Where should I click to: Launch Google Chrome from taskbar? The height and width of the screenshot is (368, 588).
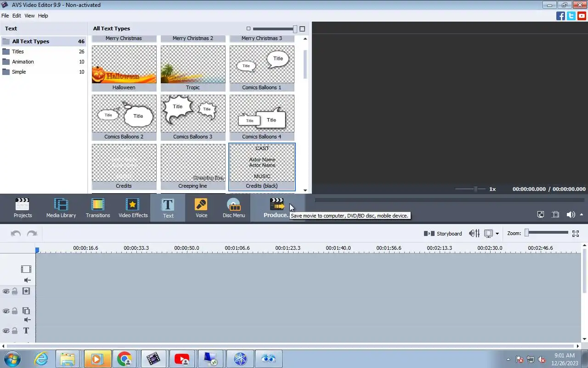[x=124, y=359]
